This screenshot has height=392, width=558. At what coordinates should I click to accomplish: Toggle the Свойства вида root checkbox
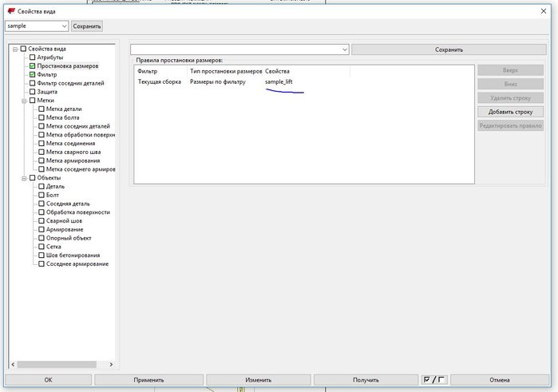tap(23, 49)
